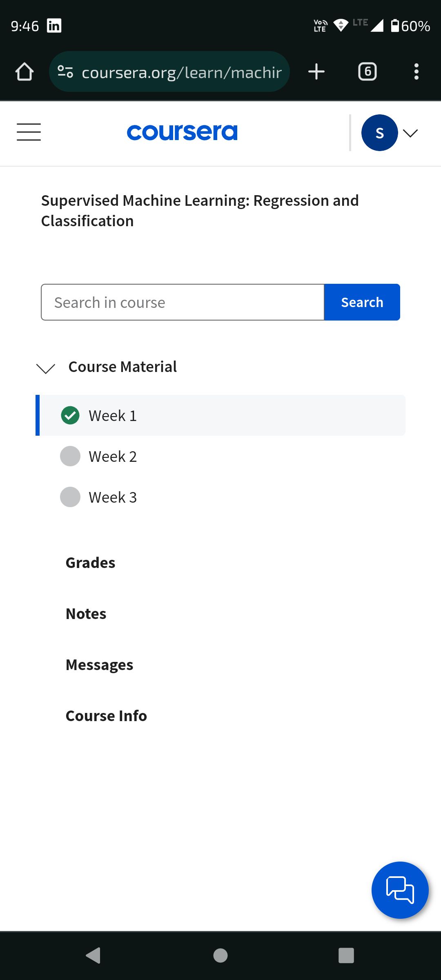Tap the Coursera logo
The image size is (441, 980).
(182, 133)
